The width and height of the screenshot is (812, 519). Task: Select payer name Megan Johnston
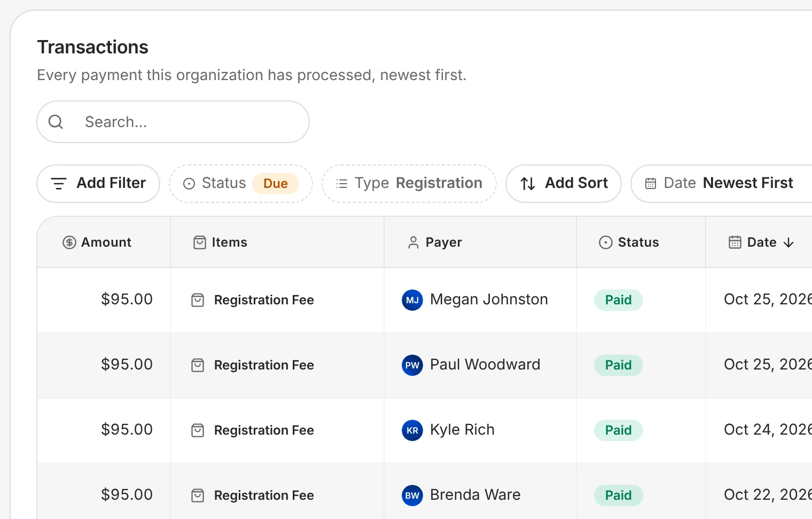click(489, 300)
